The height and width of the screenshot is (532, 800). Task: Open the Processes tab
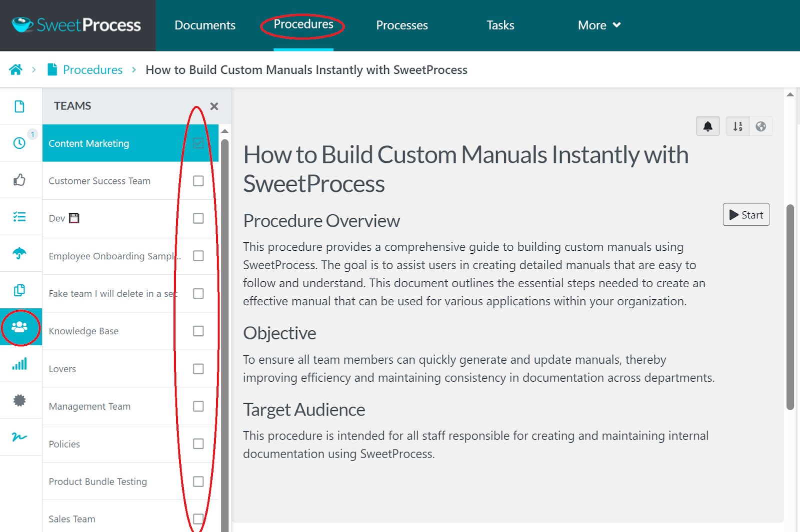[x=402, y=25]
